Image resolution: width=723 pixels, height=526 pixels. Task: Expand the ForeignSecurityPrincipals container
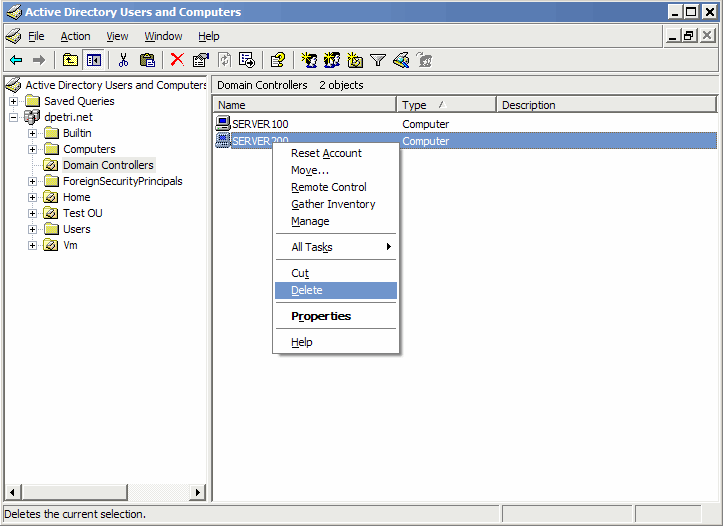coord(32,182)
